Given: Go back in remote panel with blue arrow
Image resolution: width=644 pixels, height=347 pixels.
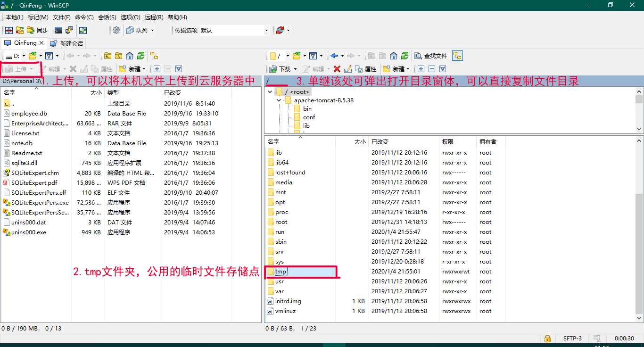Looking at the screenshot, I should point(334,56).
